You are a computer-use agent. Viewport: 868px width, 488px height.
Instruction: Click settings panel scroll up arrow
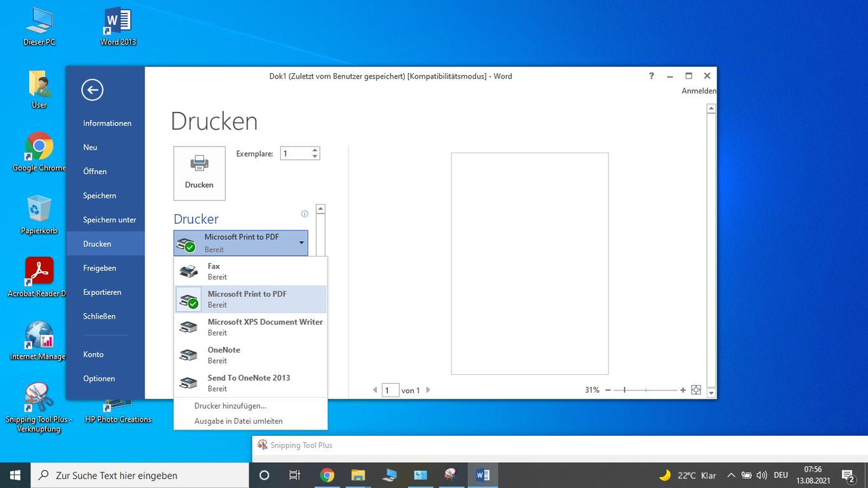click(321, 209)
